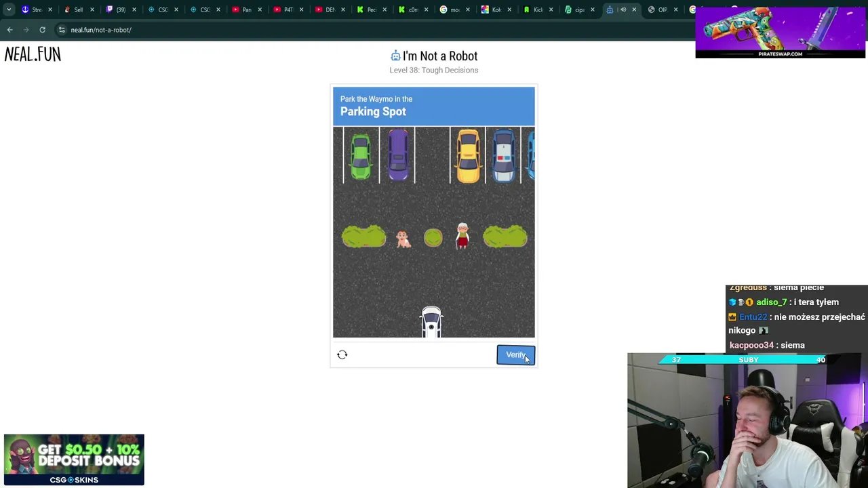Close the Stre browser tab

click(x=50, y=9)
